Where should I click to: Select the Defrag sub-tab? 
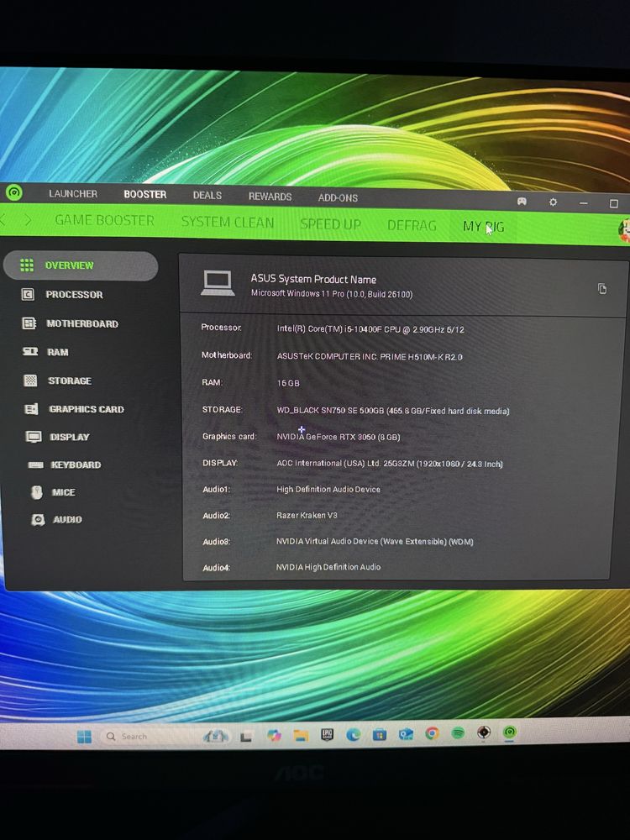pos(412,225)
